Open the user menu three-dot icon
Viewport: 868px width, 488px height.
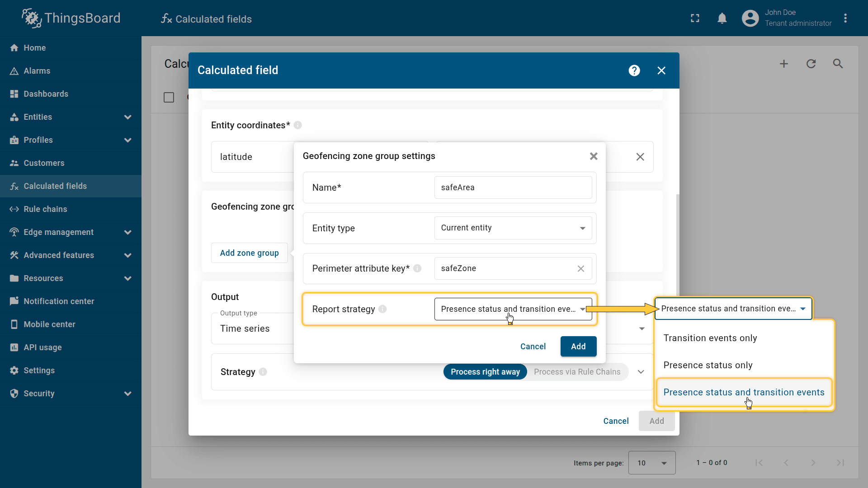[845, 18]
